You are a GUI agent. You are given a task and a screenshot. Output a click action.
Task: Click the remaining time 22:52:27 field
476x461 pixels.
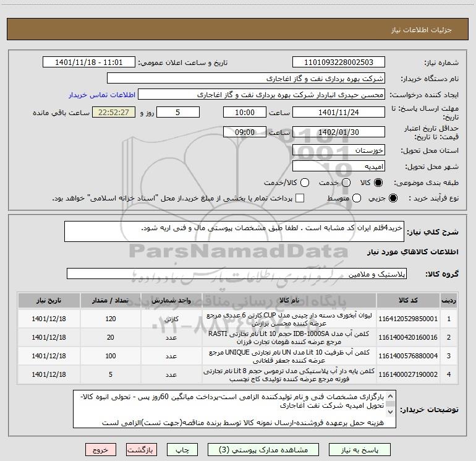pyautogui.click(x=114, y=112)
